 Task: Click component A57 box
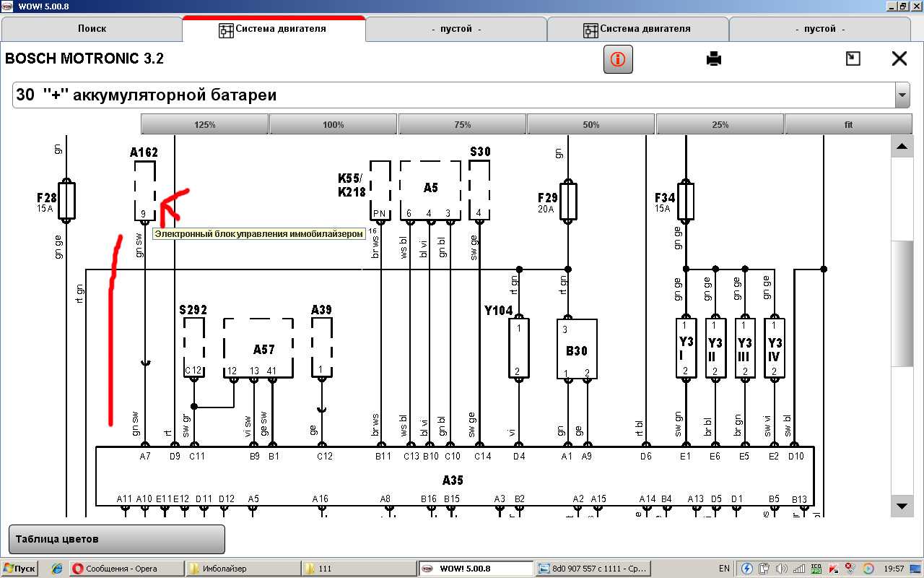pos(258,348)
